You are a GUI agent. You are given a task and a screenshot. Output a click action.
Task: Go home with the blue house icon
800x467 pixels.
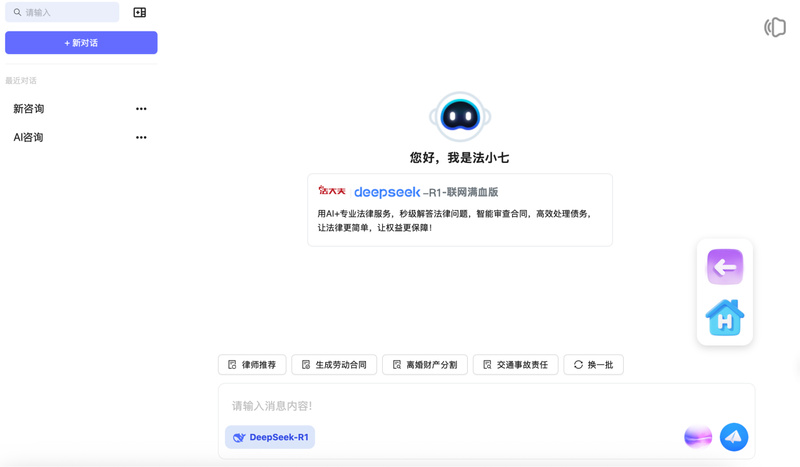(725, 317)
